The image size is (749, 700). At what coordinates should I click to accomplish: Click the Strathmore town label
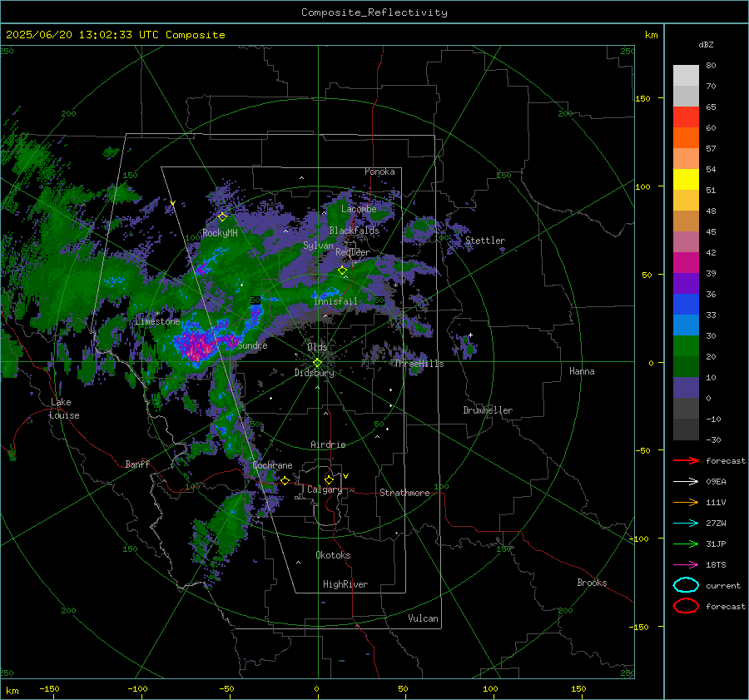click(x=404, y=493)
